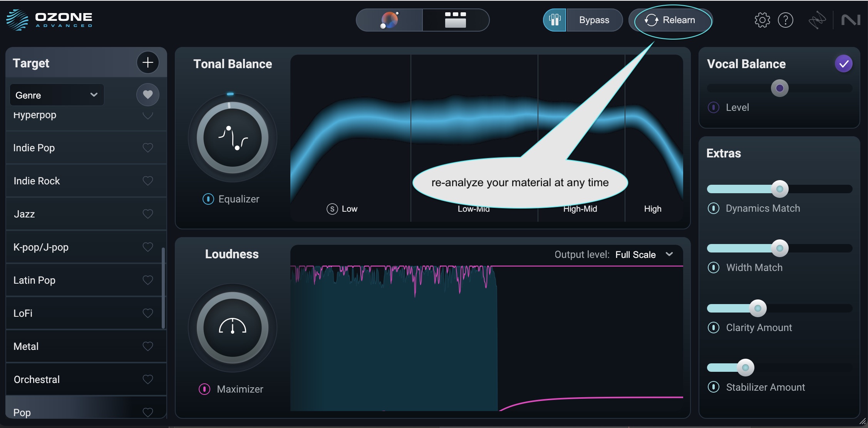Click the window resize grip icon
Screen dimensions: 868x428
pyautogui.click(x=863, y=421)
